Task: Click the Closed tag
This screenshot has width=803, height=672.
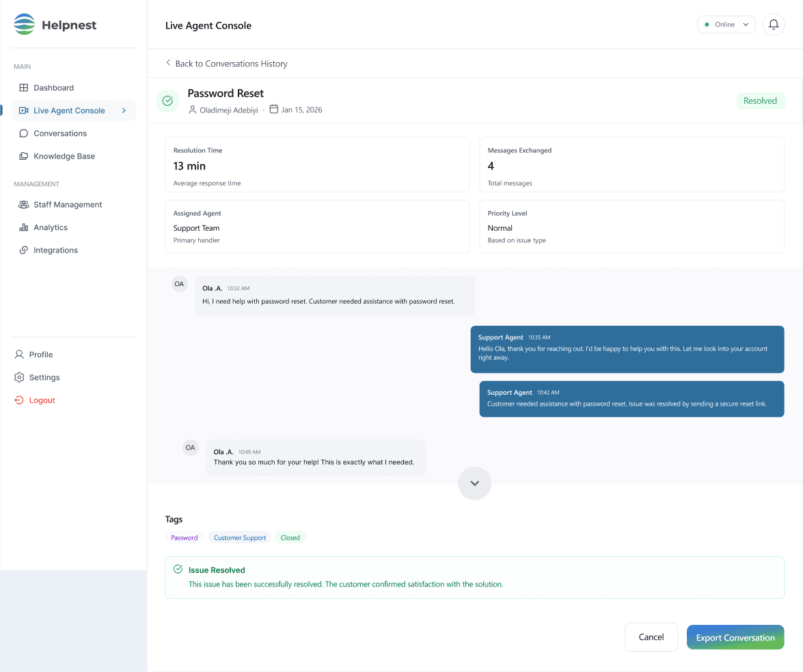Action: [x=290, y=537]
